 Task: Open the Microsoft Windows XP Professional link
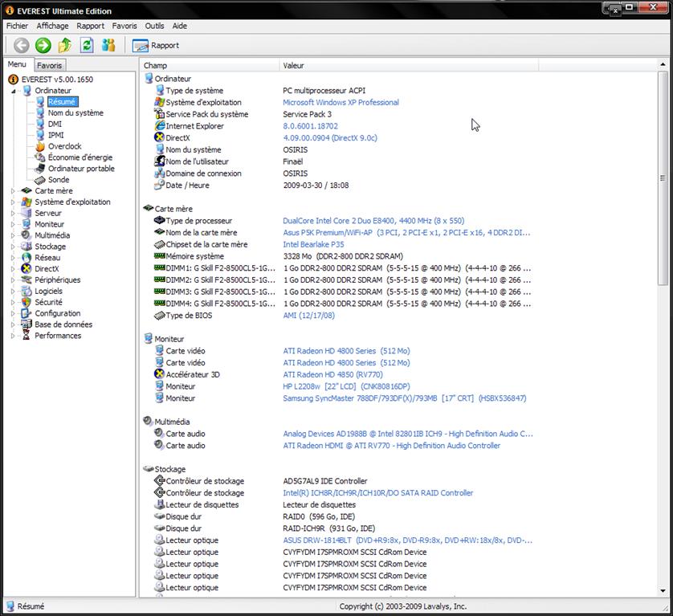coord(341,103)
